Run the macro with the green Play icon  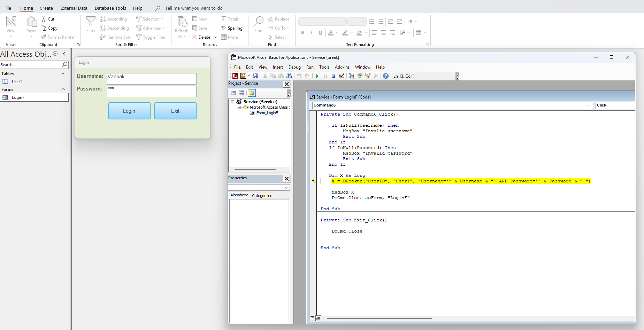tap(317, 76)
